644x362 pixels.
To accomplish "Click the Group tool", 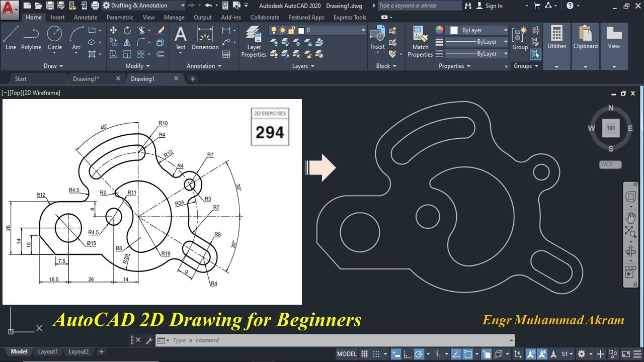I will [520, 39].
